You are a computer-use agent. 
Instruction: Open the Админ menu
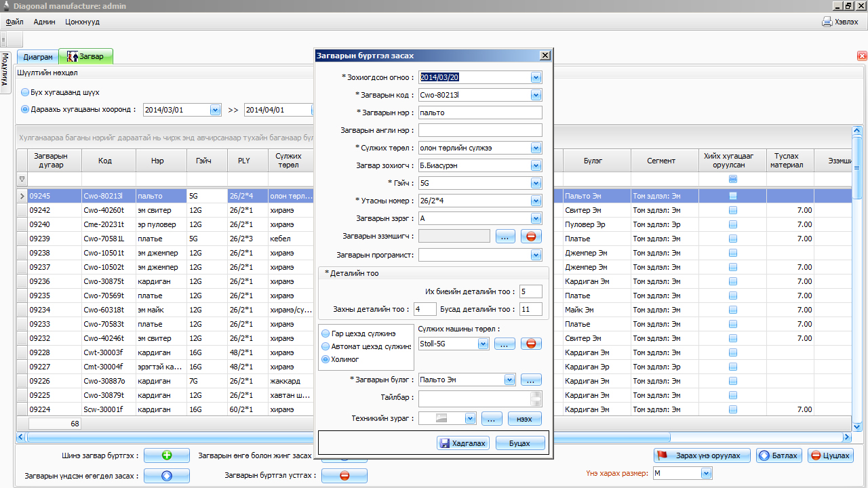(45, 22)
